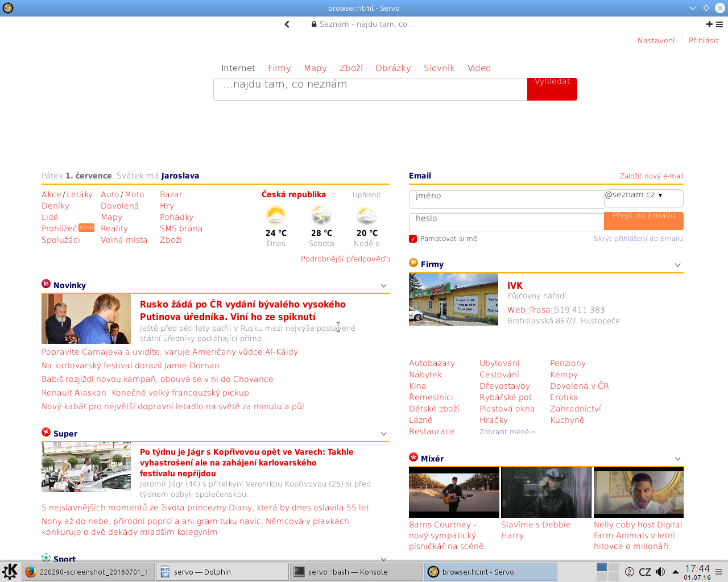Open Barns Courtney video thumbnail
The height and width of the screenshot is (582, 728).
[x=454, y=492]
